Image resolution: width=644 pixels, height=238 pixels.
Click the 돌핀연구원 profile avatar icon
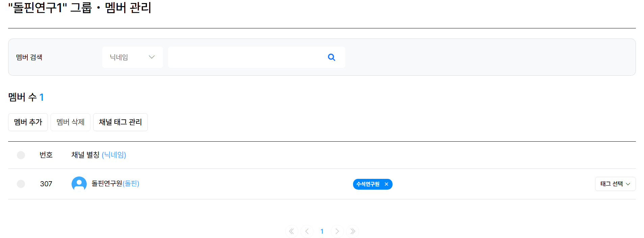(79, 184)
